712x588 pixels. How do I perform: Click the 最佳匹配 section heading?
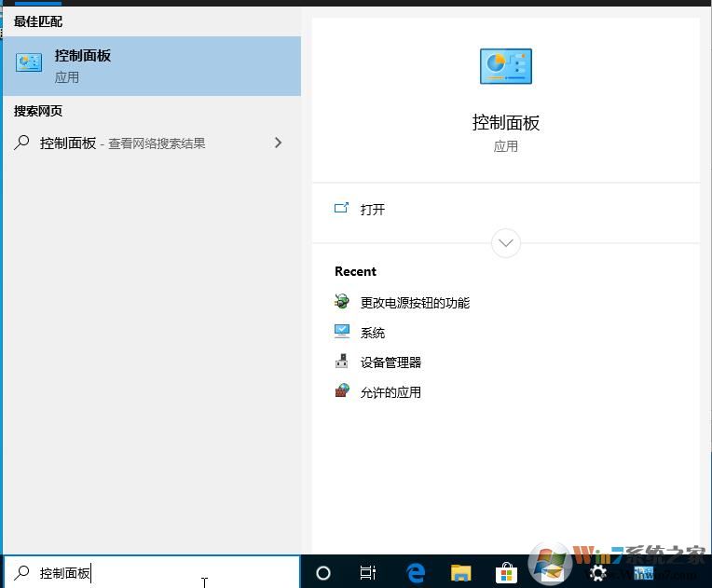(x=37, y=21)
